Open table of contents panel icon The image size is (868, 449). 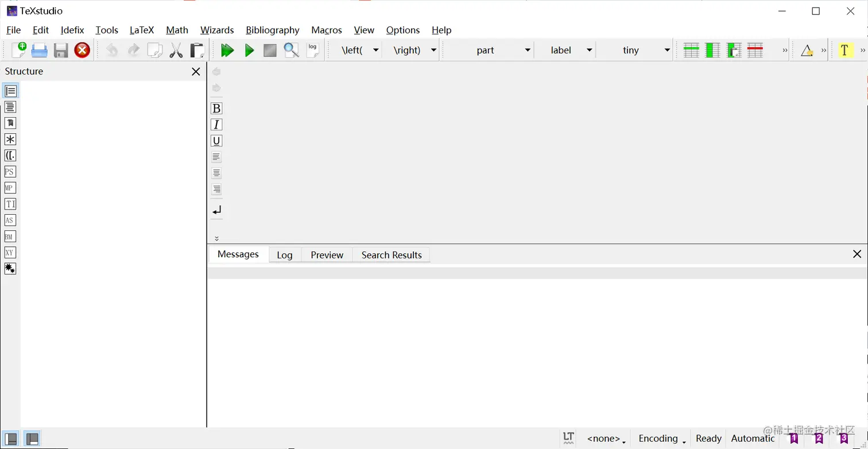tap(10, 107)
